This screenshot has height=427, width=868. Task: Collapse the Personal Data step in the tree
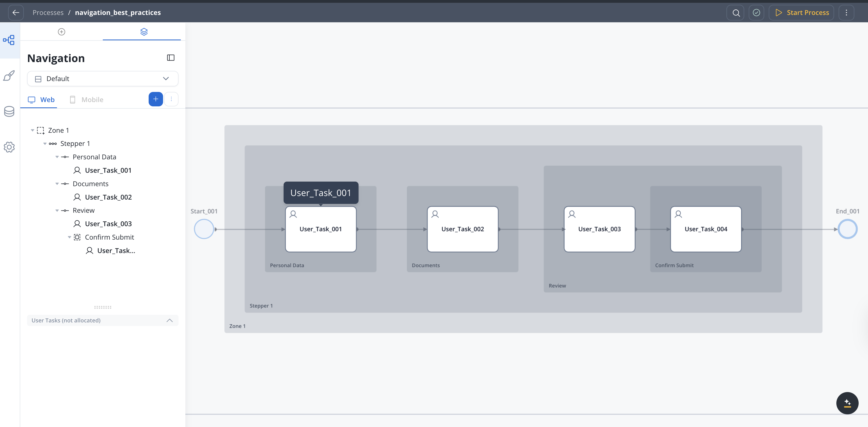click(57, 157)
